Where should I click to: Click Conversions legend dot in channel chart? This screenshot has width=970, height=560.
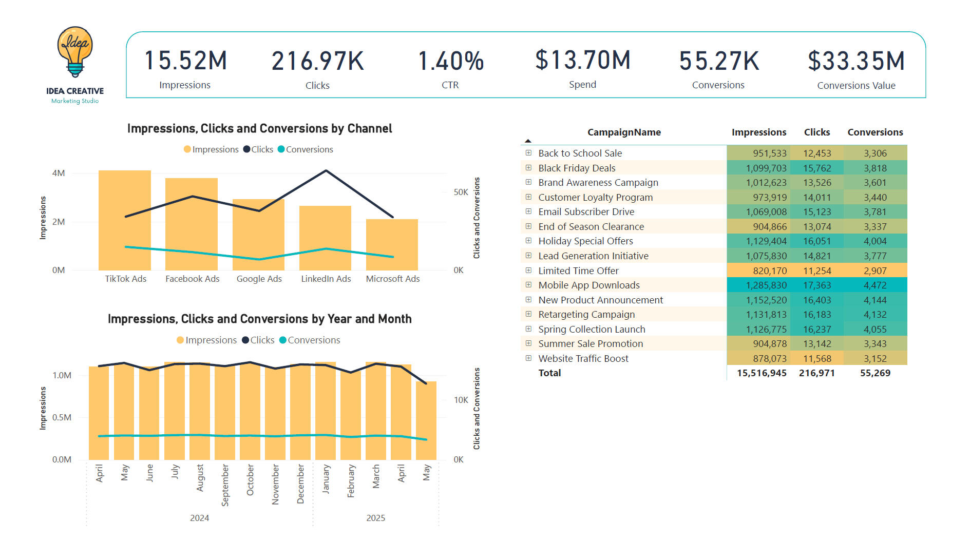click(281, 149)
